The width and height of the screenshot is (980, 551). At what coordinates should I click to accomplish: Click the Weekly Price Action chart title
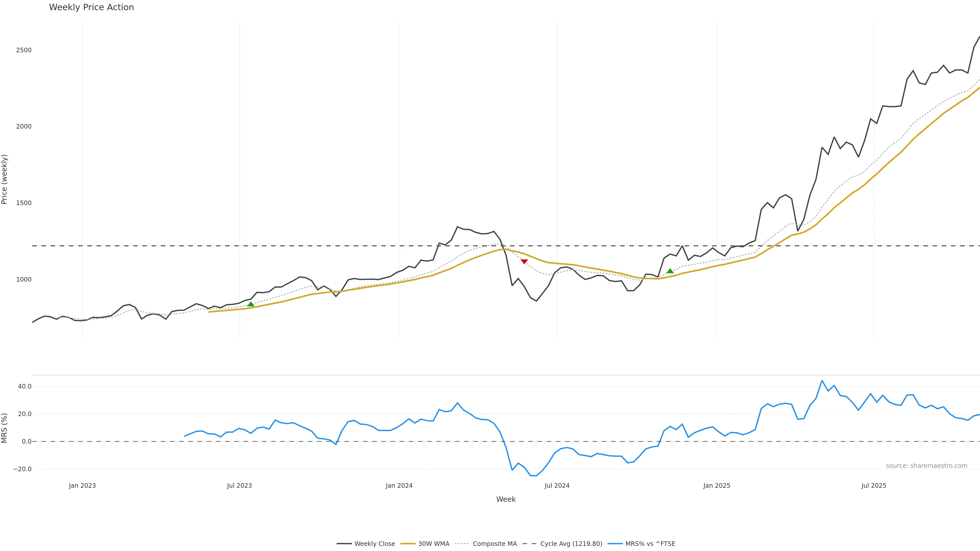[x=91, y=7]
